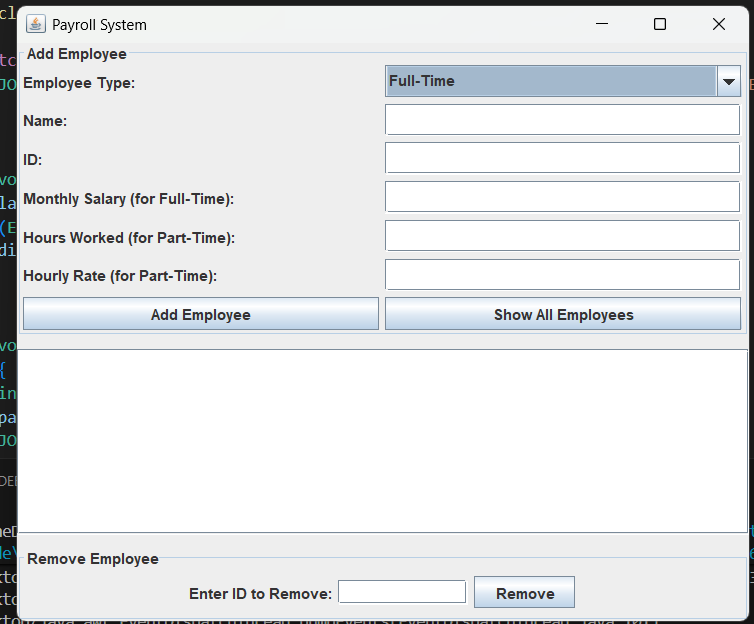Minimize the Payroll System window

pos(602,24)
